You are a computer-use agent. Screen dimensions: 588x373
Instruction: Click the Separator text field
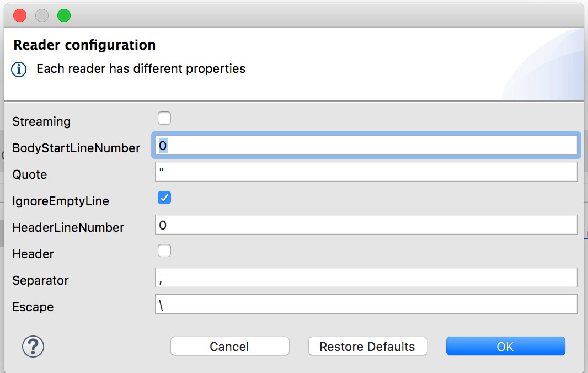pyautogui.click(x=366, y=278)
